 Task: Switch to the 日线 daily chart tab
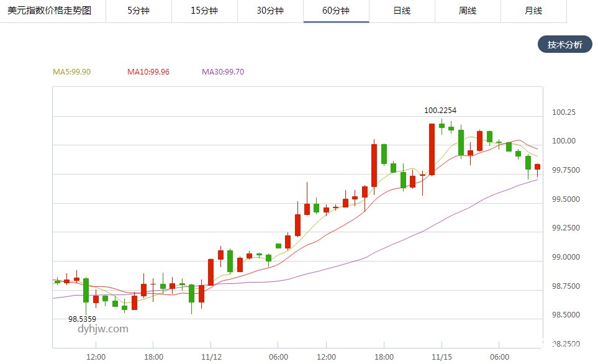402,11
